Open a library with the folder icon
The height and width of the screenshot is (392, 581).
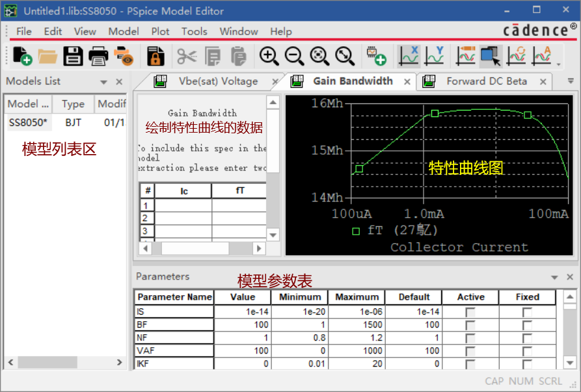47,57
